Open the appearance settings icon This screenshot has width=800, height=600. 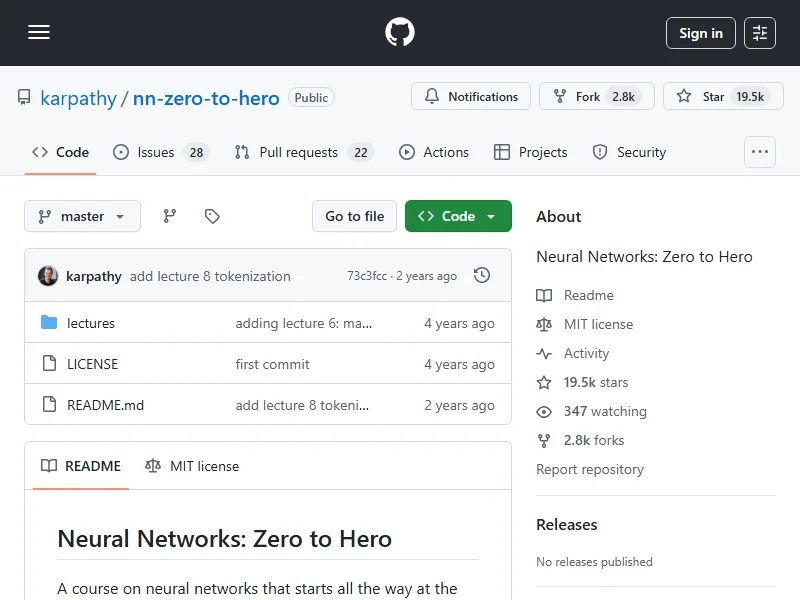760,33
